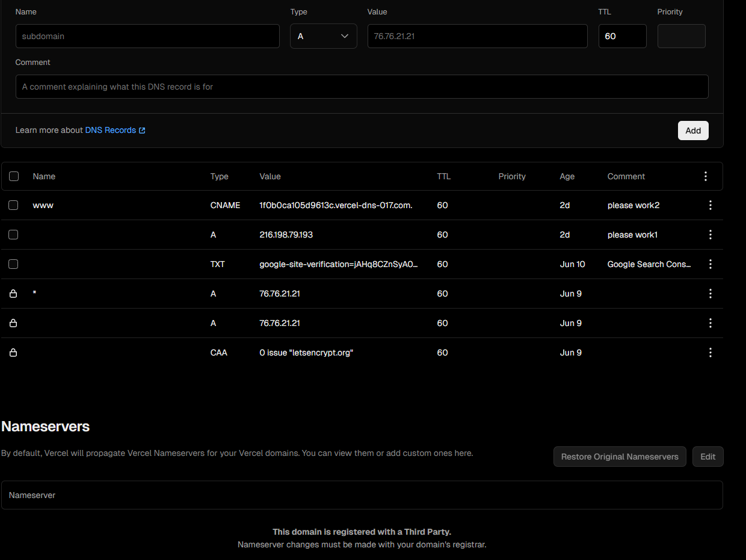Open three-dot menu for CAA letsencrypt record
This screenshot has width=746, height=560.
click(x=711, y=352)
